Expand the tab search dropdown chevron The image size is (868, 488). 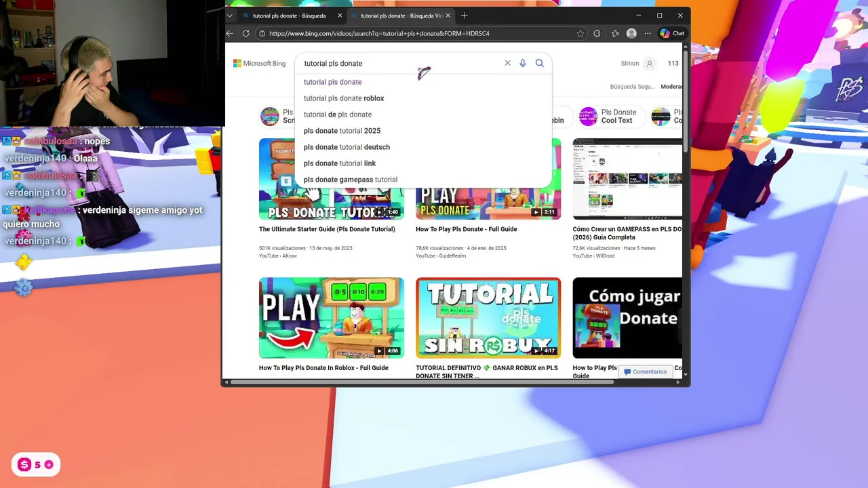pos(230,16)
